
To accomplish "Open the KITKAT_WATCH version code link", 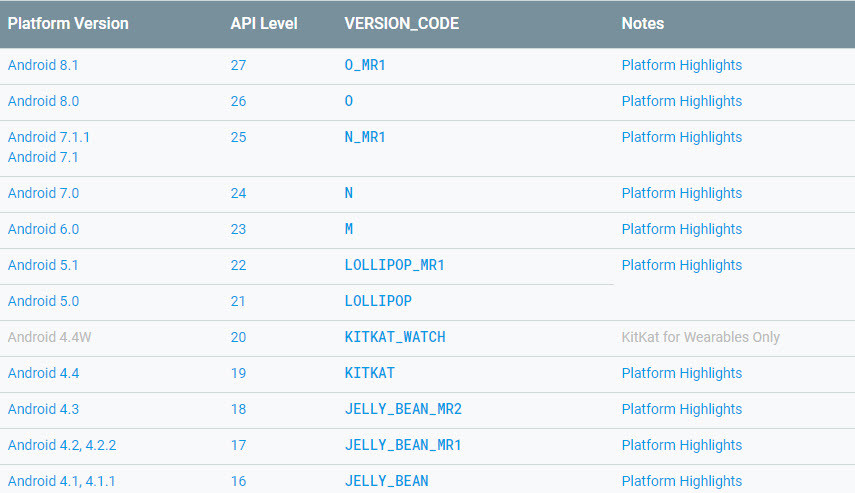I will point(395,338).
